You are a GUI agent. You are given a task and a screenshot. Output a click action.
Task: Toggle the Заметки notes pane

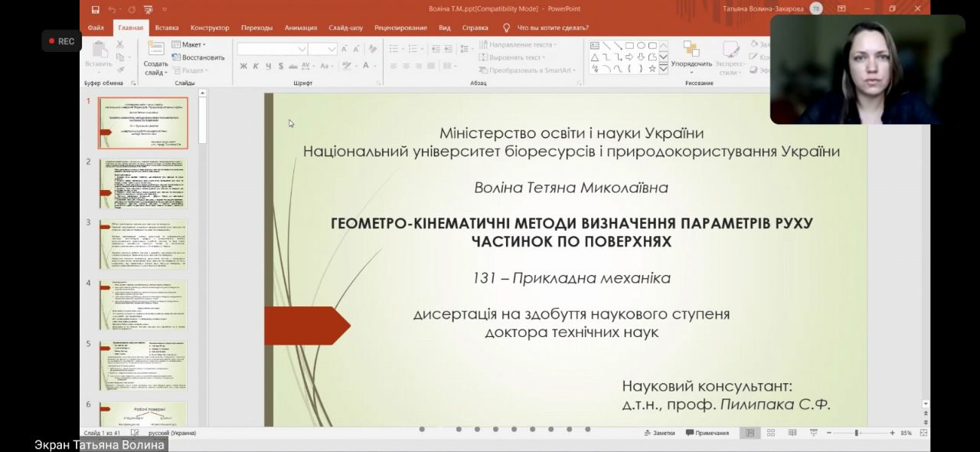659,433
